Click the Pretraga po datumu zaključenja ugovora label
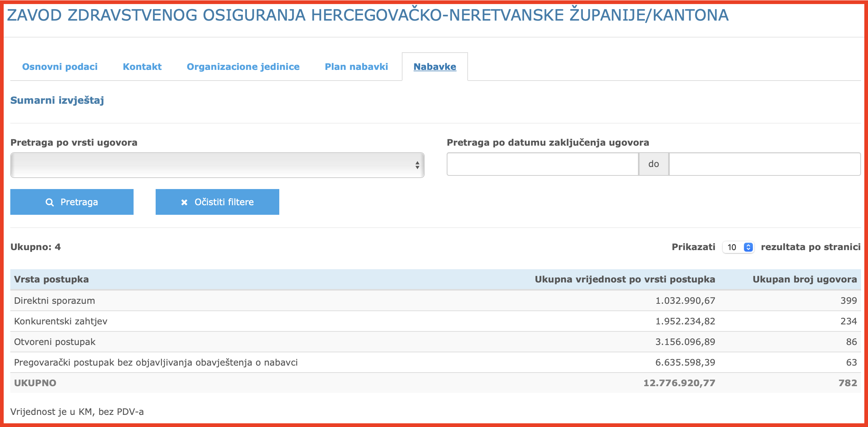The width and height of the screenshot is (868, 427). coord(548,143)
